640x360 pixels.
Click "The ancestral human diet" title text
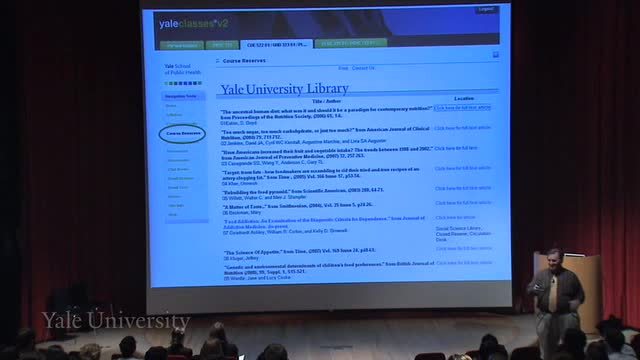tap(326, 112)
